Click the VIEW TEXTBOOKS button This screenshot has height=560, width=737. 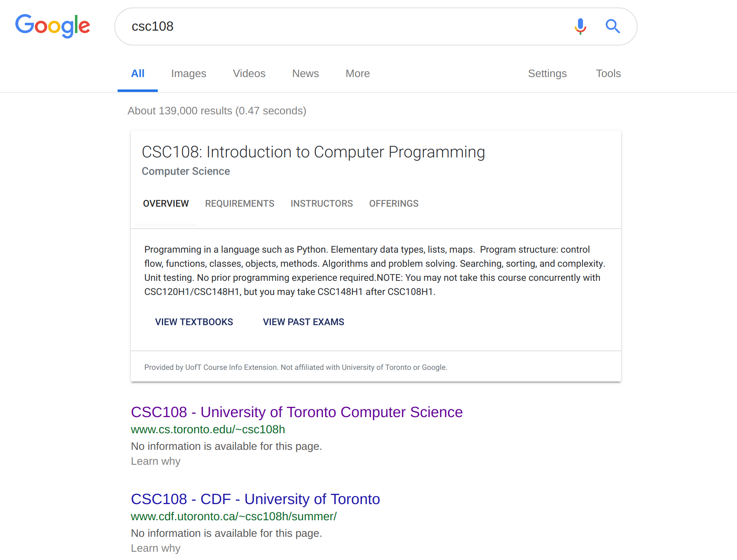coord(194,322)
